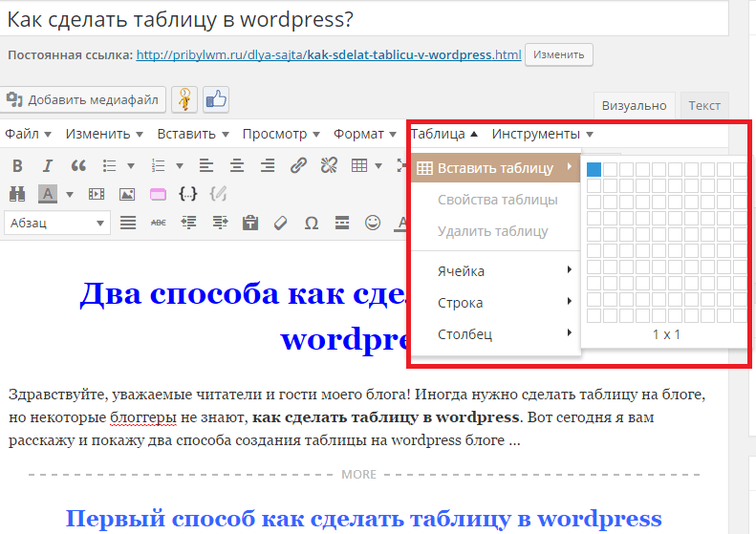Close the Таблица menu

pos(444,134)
